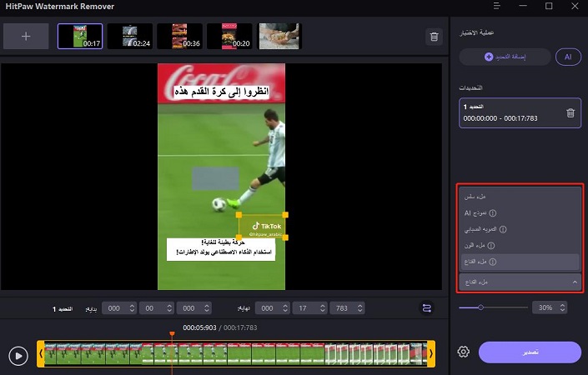
Task: Click the orange playhead marker on the timeline
Action: (x=172, y=333)
